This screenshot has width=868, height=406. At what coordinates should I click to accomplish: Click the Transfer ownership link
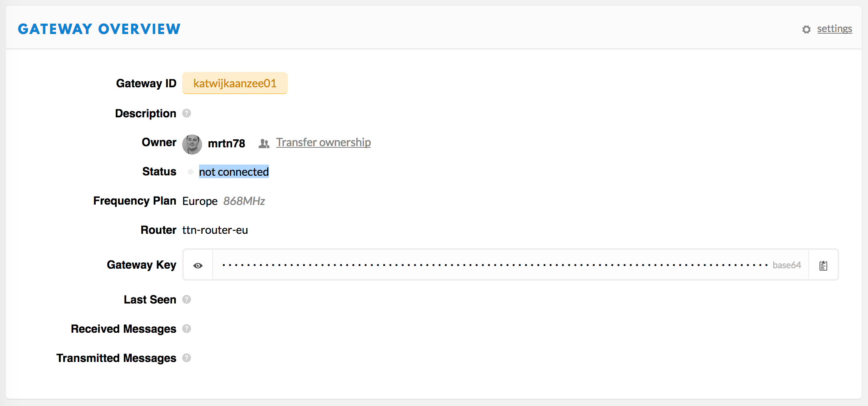323,142
